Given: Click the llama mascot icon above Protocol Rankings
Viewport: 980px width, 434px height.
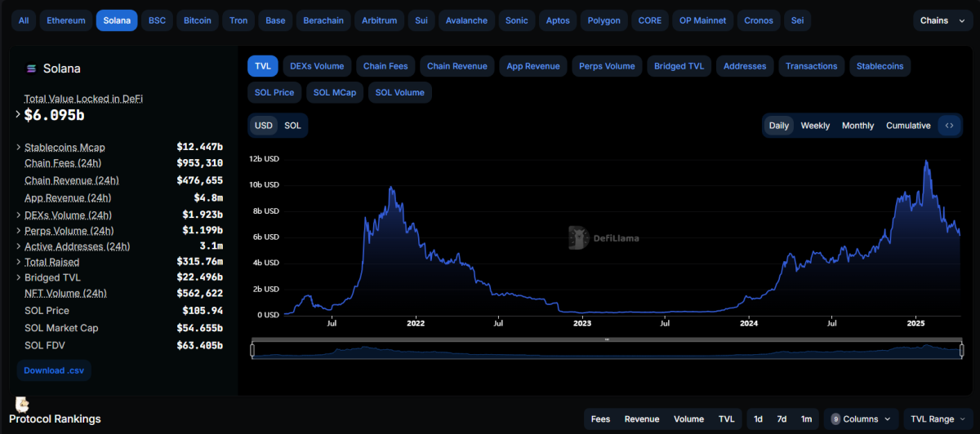Looking at the screenshot, I should pyautogui.click(x=23, y=405).
